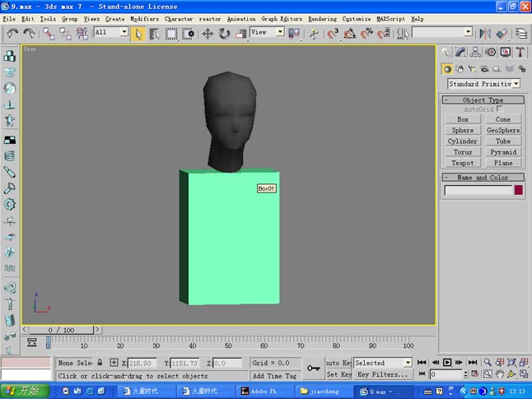Pick the Rectangular Selection Region tool
Viewport: 532px width, 399px height.
tap(171, 34)
